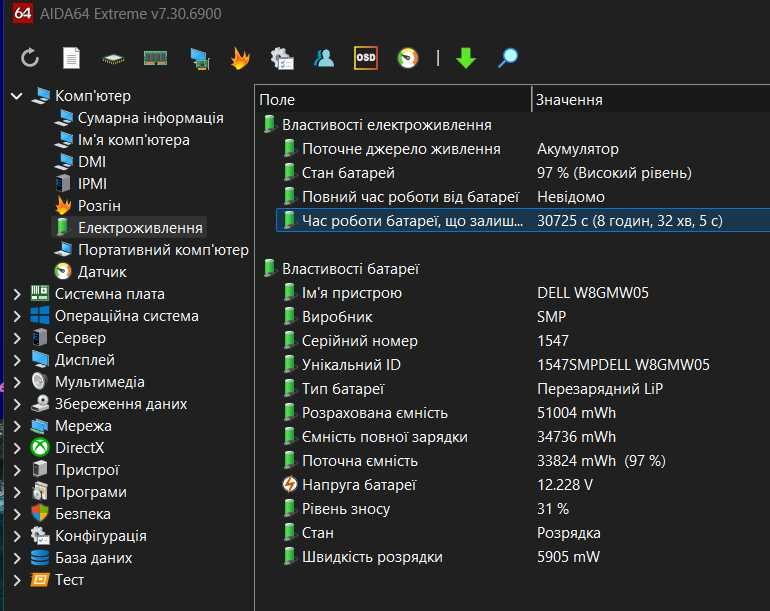
Task: Select the IPMI tree item
Action: (92, 184)
